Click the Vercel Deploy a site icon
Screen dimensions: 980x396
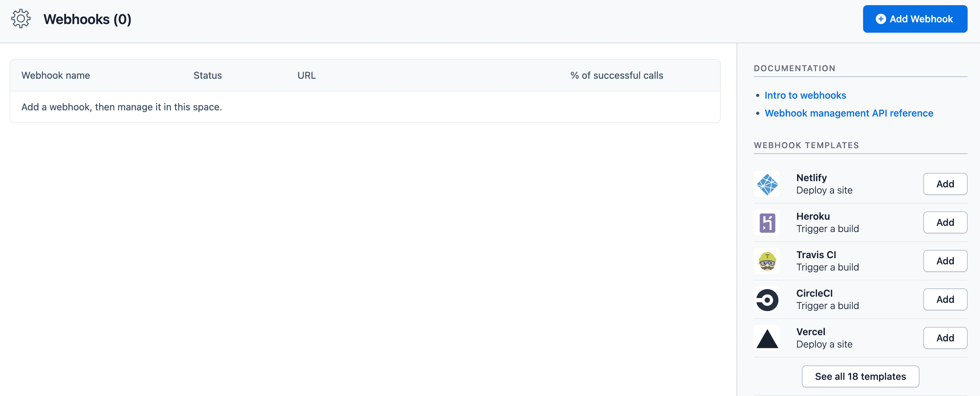tap(767, 337)
